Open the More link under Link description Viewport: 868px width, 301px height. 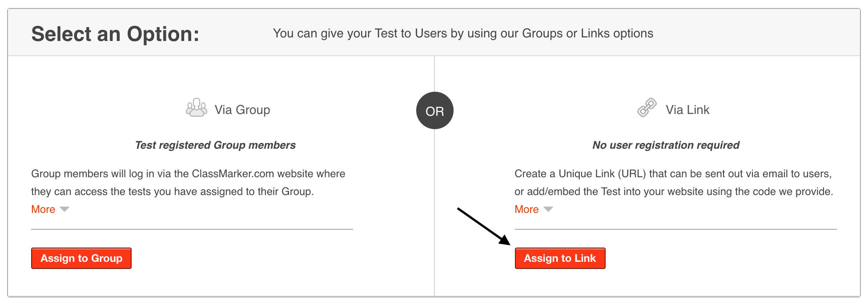[x=526, y=209]
